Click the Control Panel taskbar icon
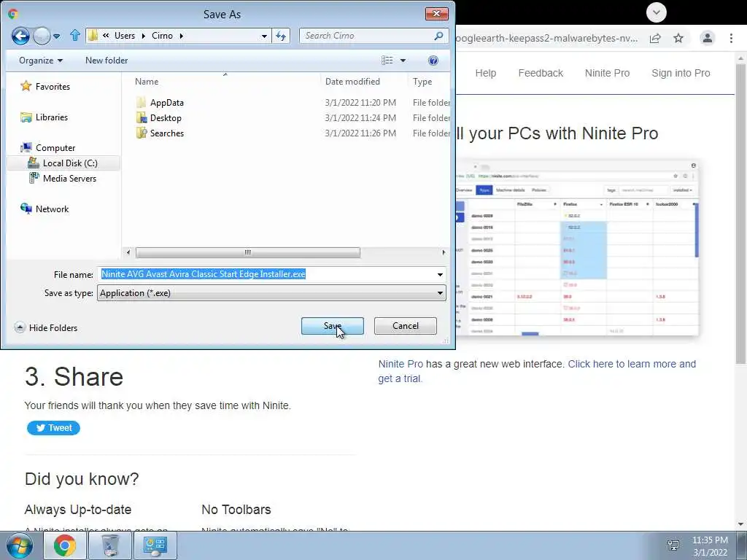This screenshot has height=560, width=747. (x=155, y=545)
